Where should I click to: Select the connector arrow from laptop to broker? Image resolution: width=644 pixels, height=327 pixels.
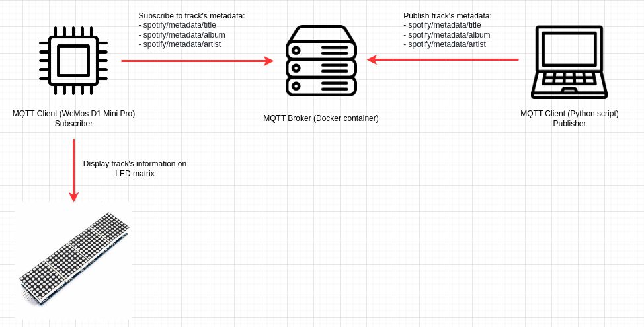[x=443, y=59]
